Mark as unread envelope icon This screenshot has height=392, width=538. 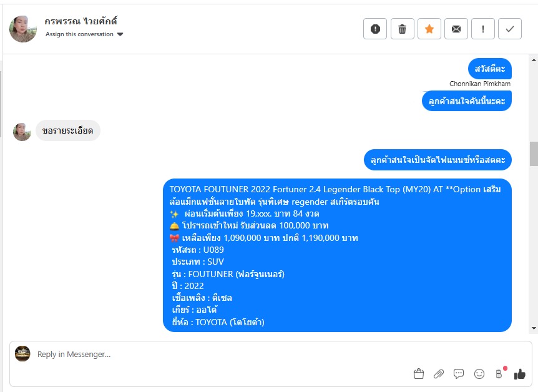point(456,29)
